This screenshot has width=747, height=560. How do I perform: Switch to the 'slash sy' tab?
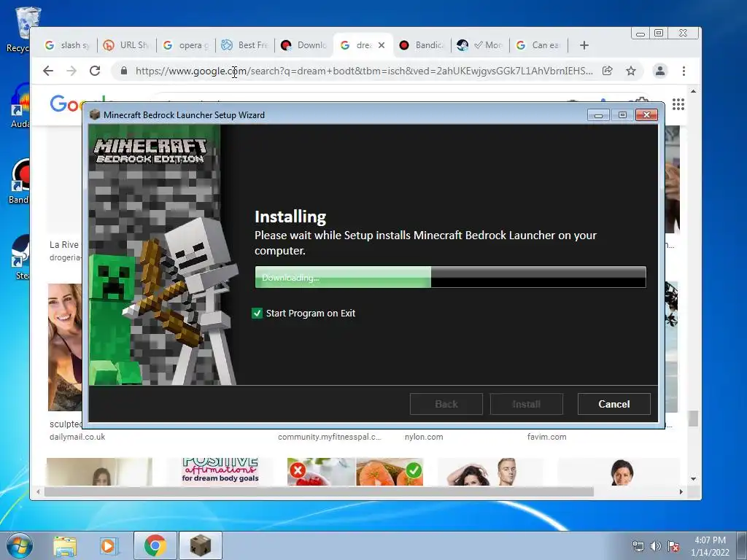(x=67, y=45)
